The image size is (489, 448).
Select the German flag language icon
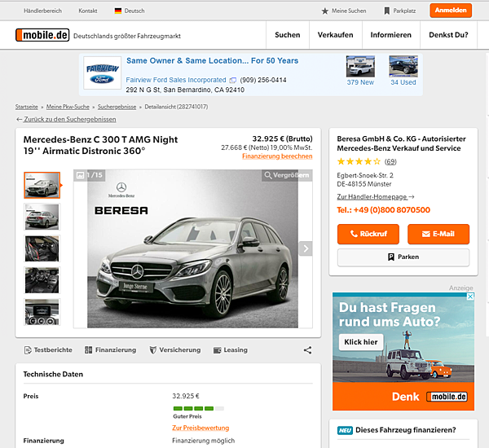click(x=118, y=11)
